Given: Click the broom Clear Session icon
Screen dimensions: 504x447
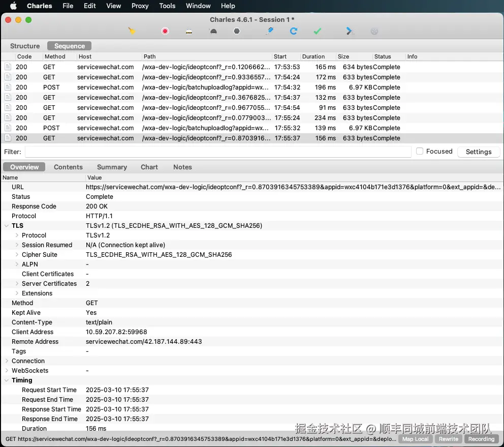Looking at the screenshot, I should [x=132, y=31].
